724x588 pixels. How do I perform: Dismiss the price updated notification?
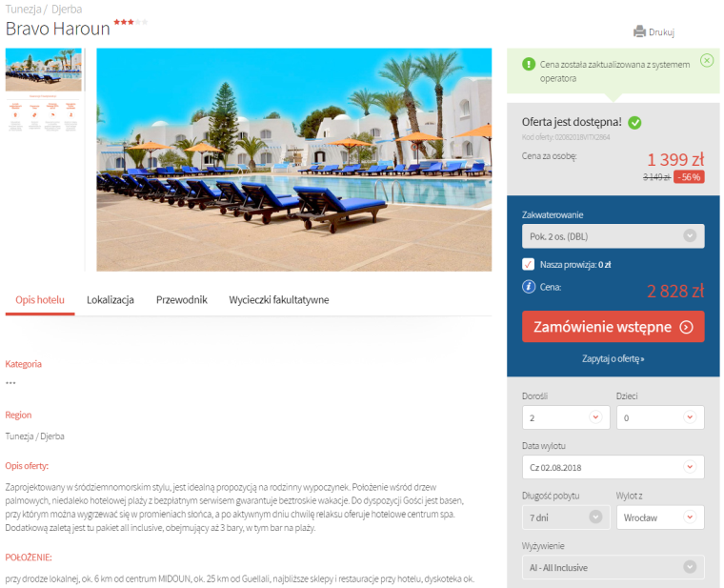tap(707, 60)
